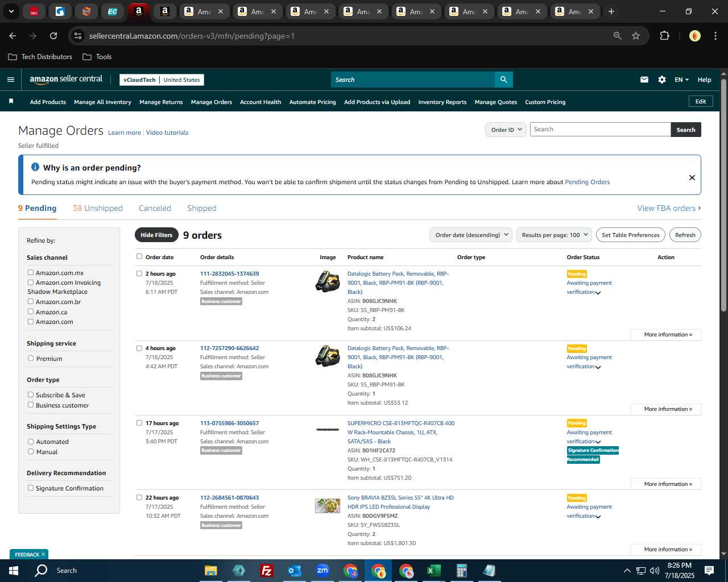728x582 pixels.
Task: Open new browser tab with plus icon
Action: tap(611, 11)
